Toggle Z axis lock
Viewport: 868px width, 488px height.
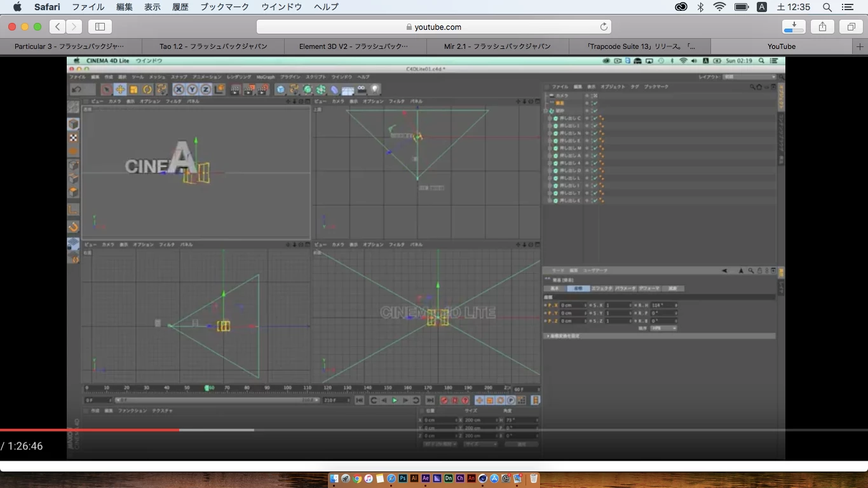point(205,90)
